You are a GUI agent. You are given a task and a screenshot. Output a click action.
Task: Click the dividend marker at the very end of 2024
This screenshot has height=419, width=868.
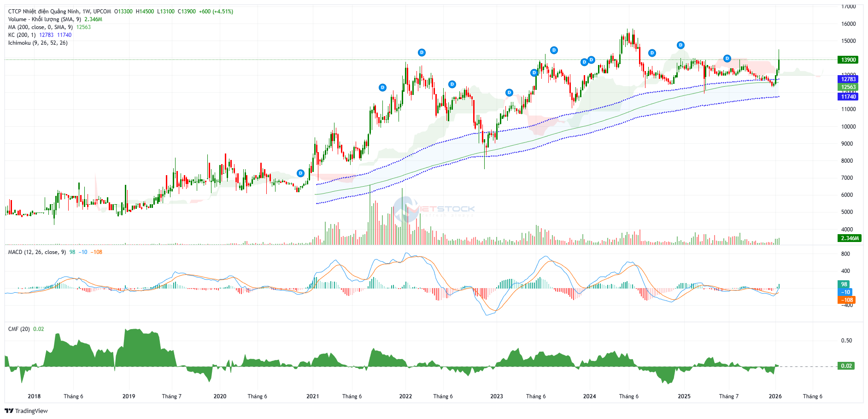(680, 45)
